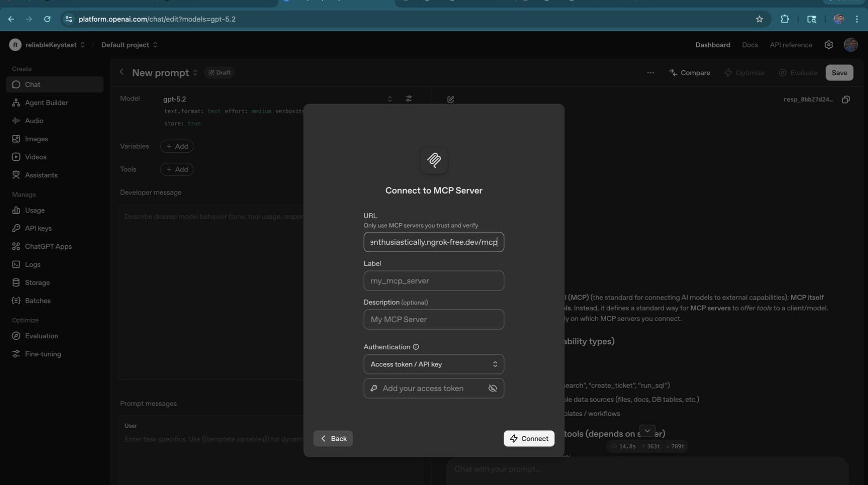The image size is (868, 485).
Task: Click the Authentication info icon
Action: 416,347
